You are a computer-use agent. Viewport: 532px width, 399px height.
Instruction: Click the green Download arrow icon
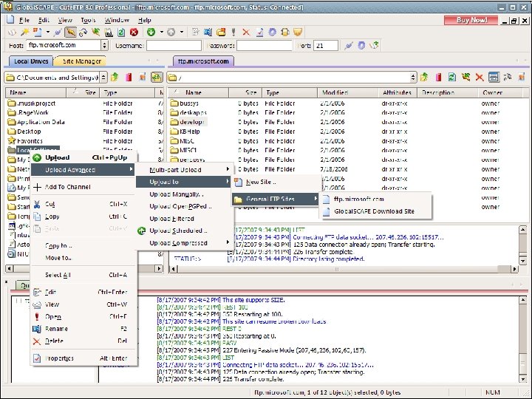(151, 33)
